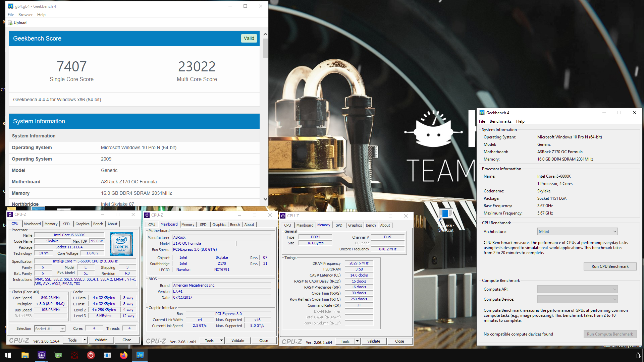Click the Single-Core Score value 7407
This screenshot has width=644, height=362.
point(71,66)
